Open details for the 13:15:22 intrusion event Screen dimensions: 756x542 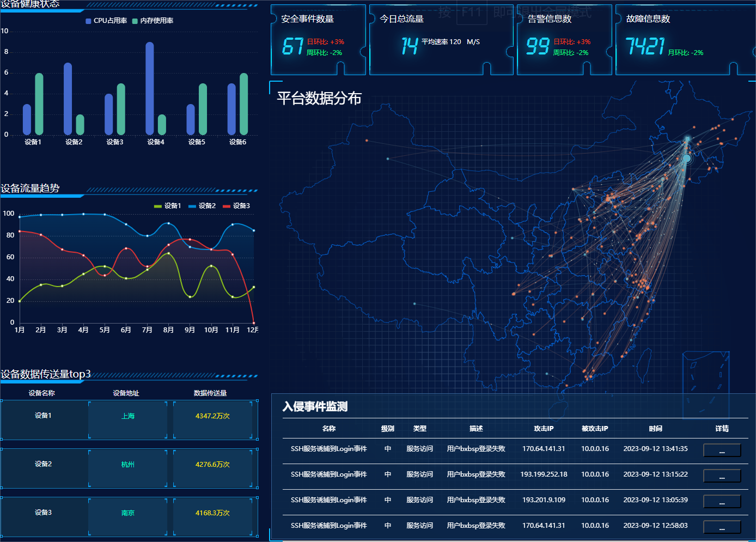[x=722, y=476]
